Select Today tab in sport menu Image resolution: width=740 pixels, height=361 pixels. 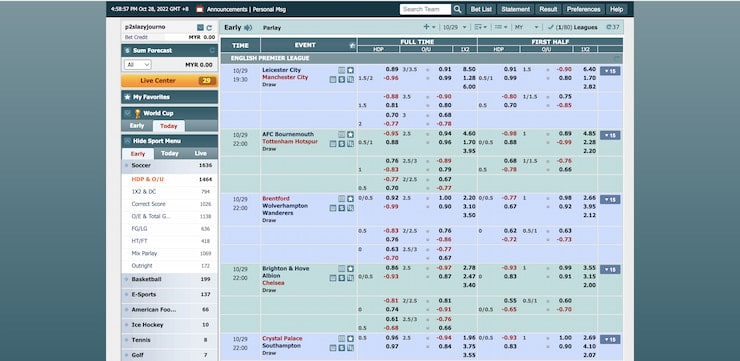coord(169,153)
